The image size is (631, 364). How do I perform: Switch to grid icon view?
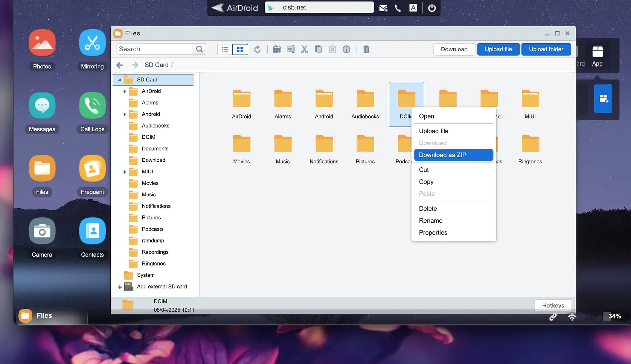coord(240,49)
